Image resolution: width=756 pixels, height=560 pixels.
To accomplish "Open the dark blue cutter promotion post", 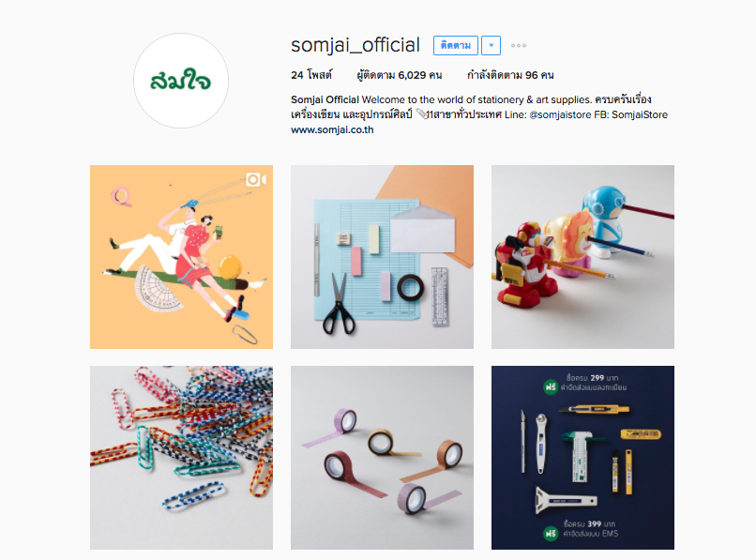I will pos(582,457).
